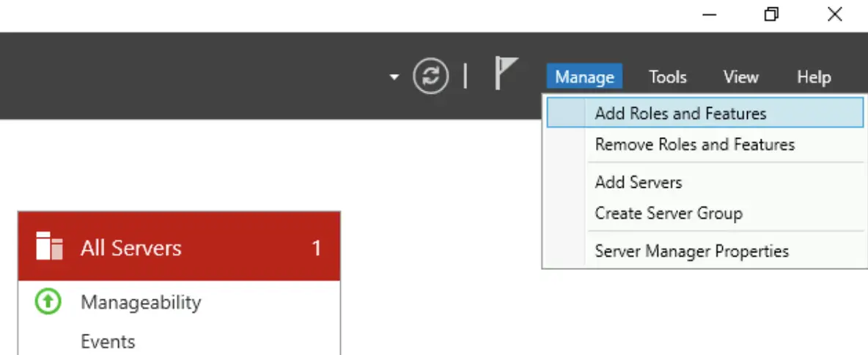Click the All Servers count number 1

(316, 248)
